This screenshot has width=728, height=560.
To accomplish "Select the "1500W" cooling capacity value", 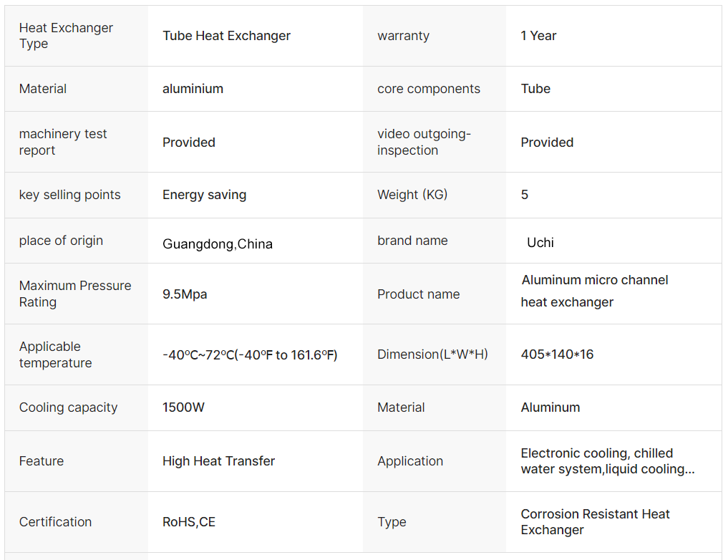I will point(183,407).
